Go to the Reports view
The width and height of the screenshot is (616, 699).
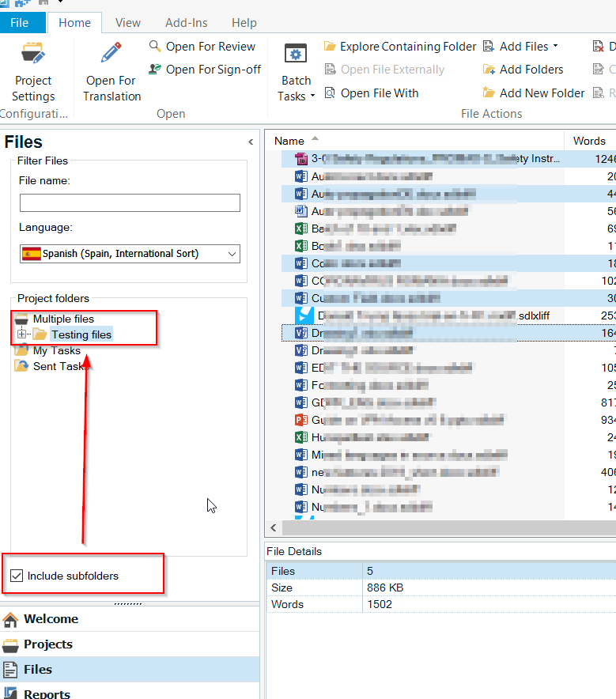pyautogui.click(x=129, y=692)
